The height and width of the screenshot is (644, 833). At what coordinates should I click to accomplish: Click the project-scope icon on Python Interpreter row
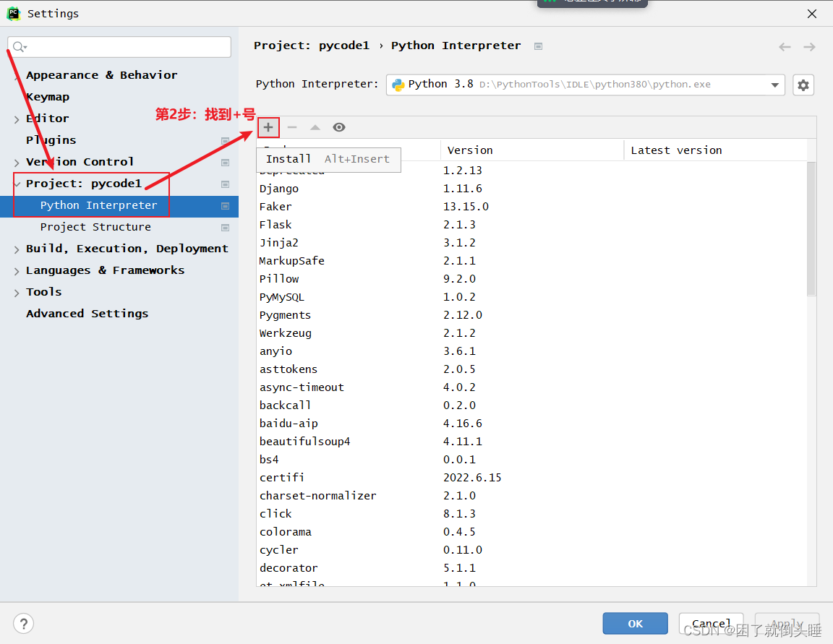point(226,206)
